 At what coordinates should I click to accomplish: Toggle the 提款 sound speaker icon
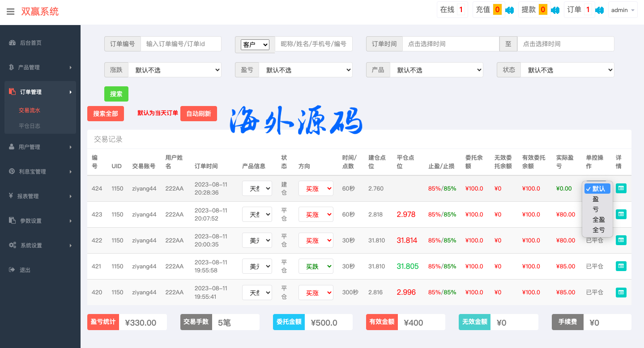point(555,10)
